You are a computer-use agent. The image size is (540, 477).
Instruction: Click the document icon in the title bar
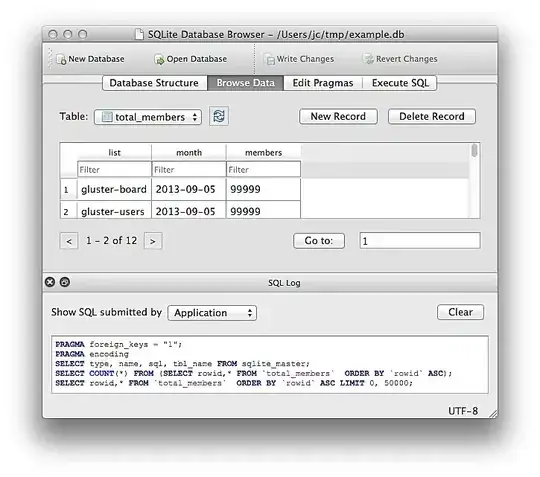click(139, 34)
